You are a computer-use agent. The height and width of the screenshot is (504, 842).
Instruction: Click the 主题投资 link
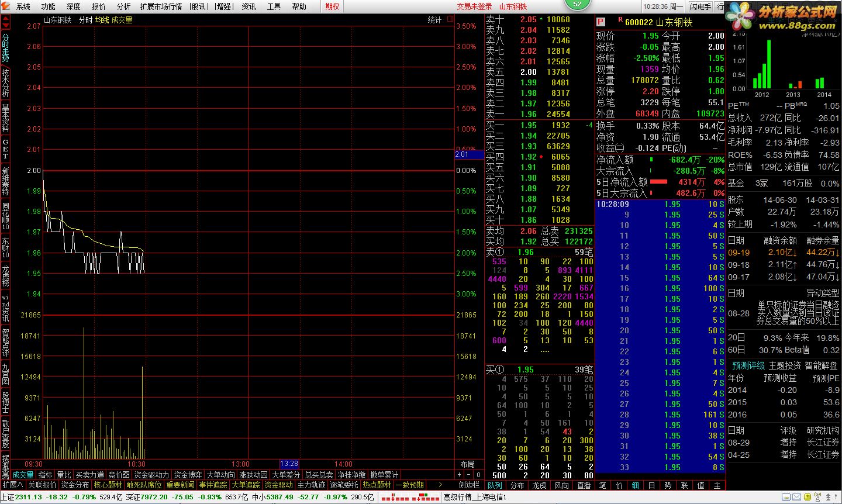coord(785,365)
